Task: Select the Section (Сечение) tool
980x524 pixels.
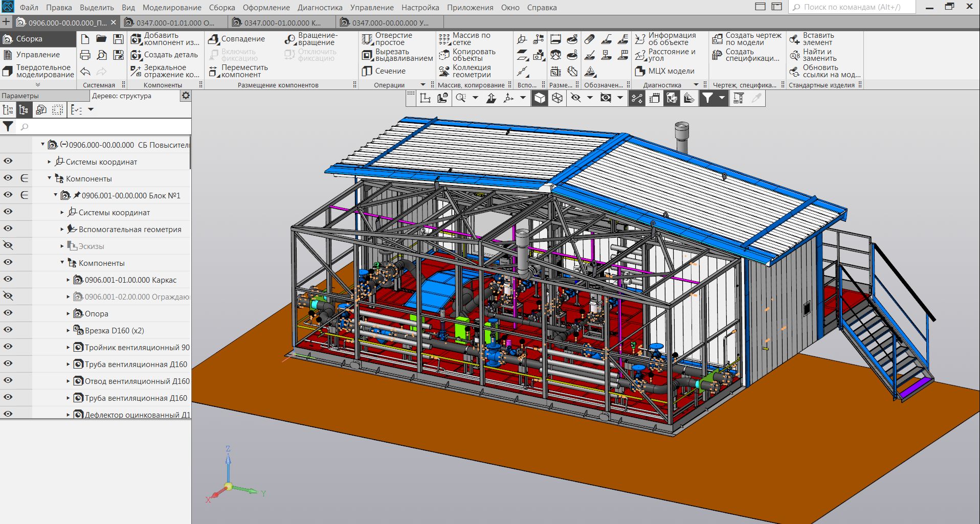Action: coord(384,71)
